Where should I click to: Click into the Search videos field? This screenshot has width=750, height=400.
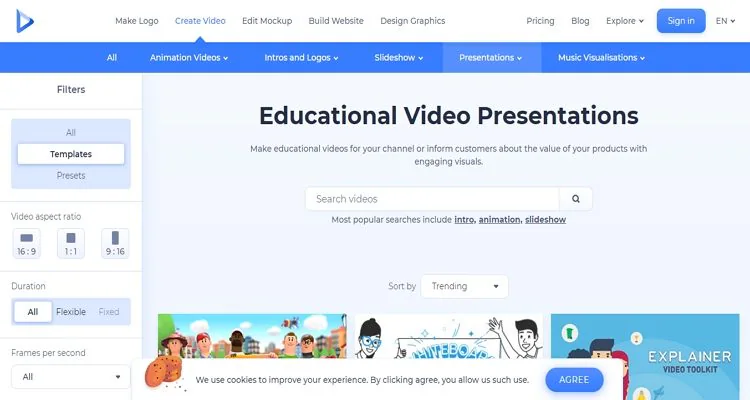click(x=432, y=199)
